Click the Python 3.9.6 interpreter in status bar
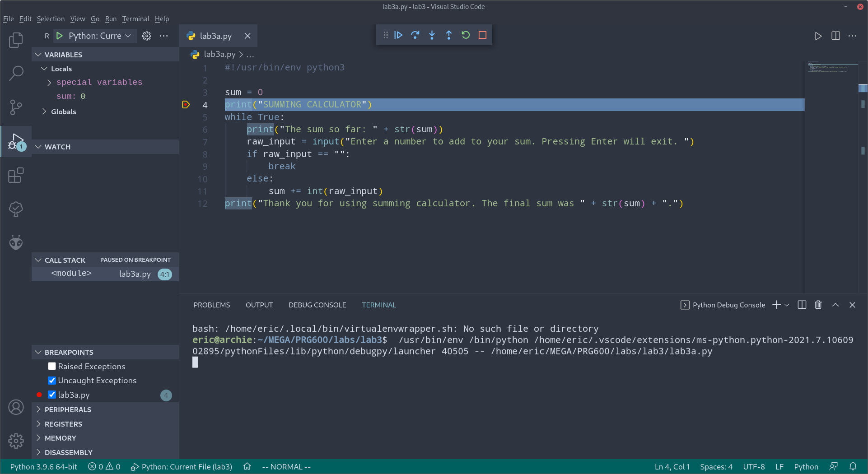Screen dimensions: 868x474 43,466
